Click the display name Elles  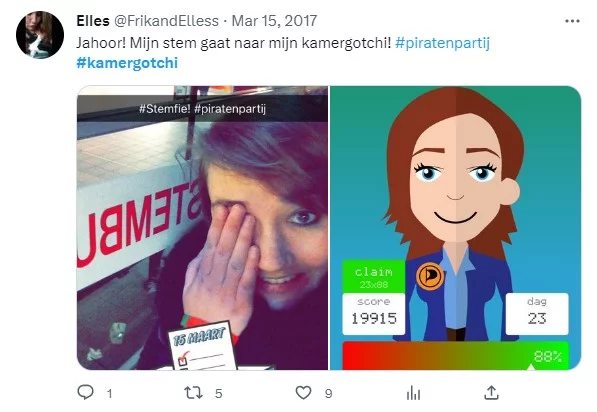pyautogui.click(x=93, y=21)
